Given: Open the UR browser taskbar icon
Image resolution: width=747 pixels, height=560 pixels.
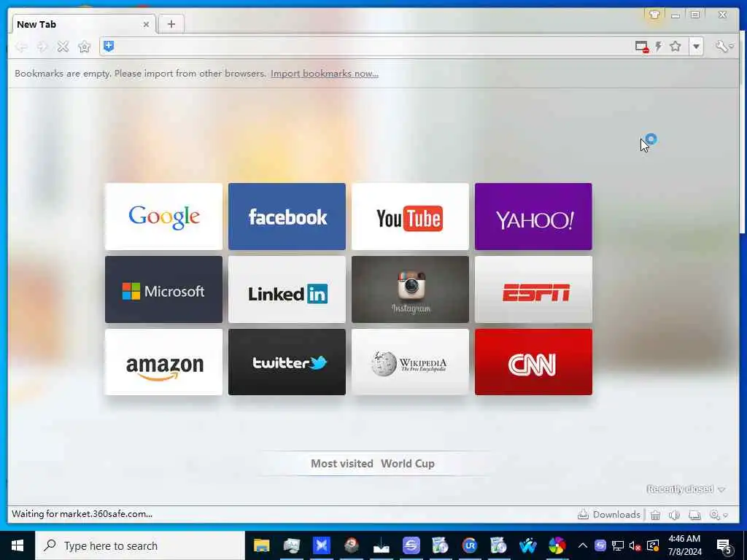Looking at the screenshot, I should point(469,545).
